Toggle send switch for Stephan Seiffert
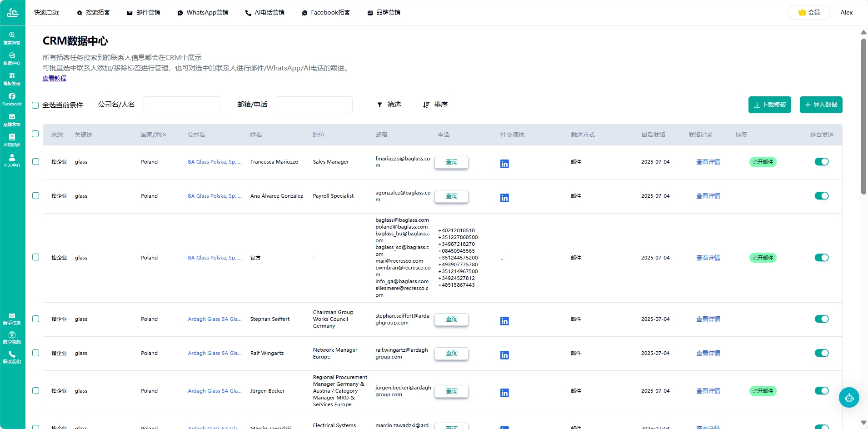This screenshot has width=868, height=429. [x=822, y=319]
